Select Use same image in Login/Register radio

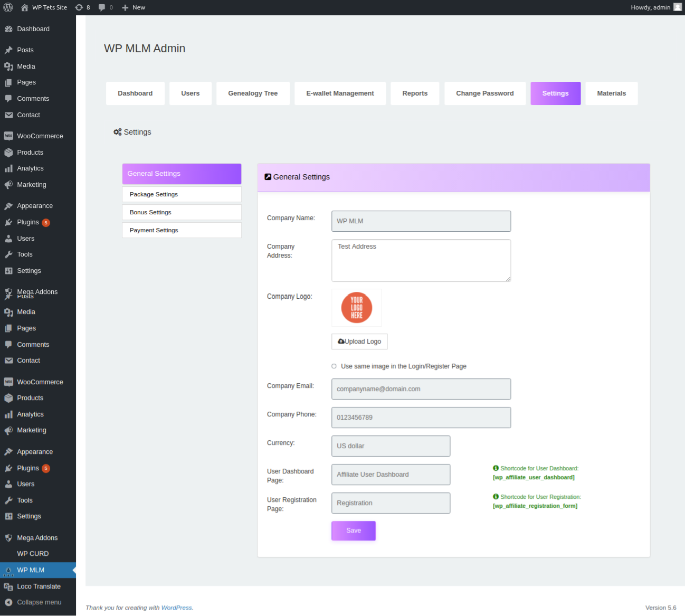tap(334, 366)
